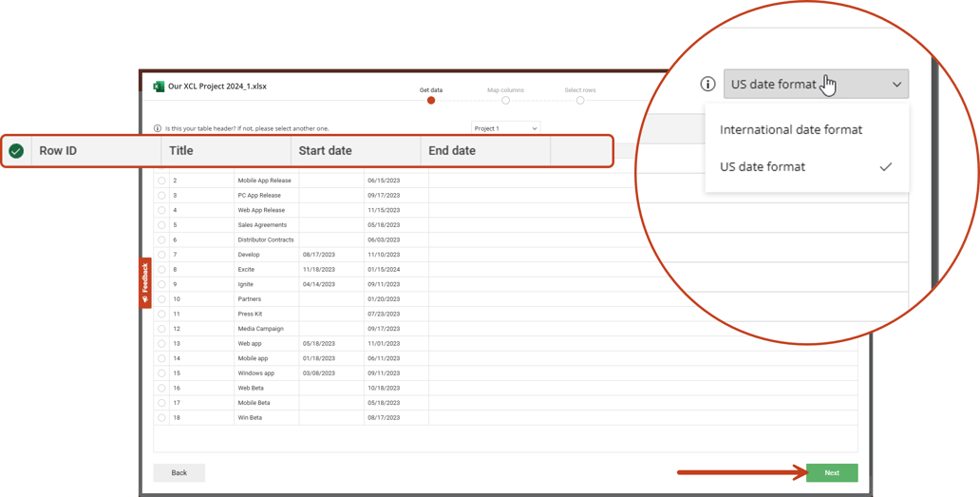Select radio button for row 7 Develop
The image size is (980, 497).
(161, 255)
